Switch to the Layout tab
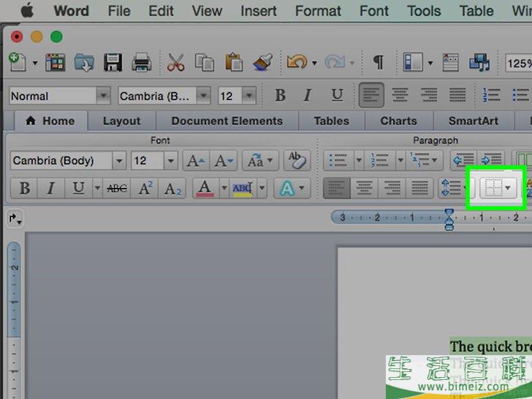The image size is (532, 399). (x=121, y=121)
